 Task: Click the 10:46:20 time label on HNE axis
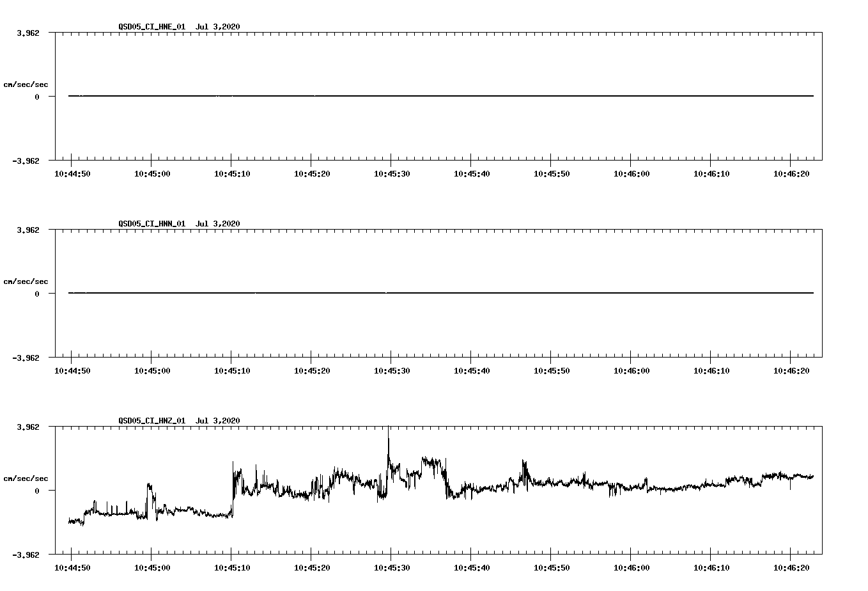791,173
